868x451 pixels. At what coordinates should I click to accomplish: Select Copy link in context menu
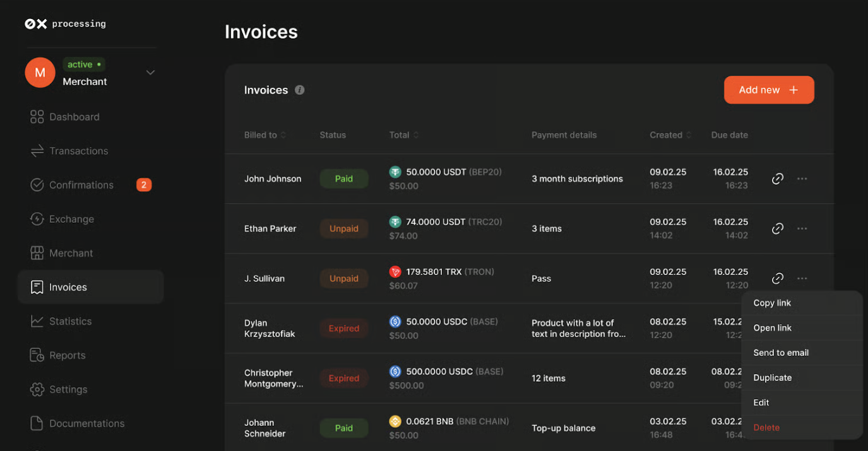772,303
